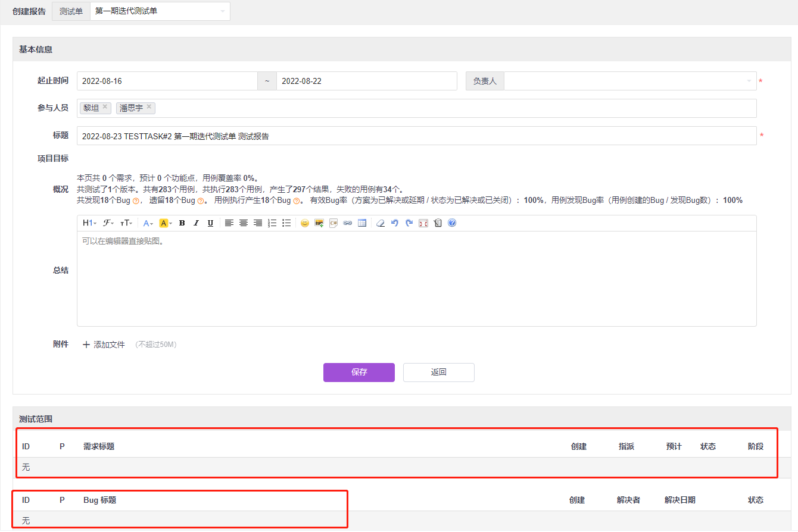Switch the editor to fullscreen mode
Image resolution: width=798 pixels, height=532 pixels.
coord(423,223)
